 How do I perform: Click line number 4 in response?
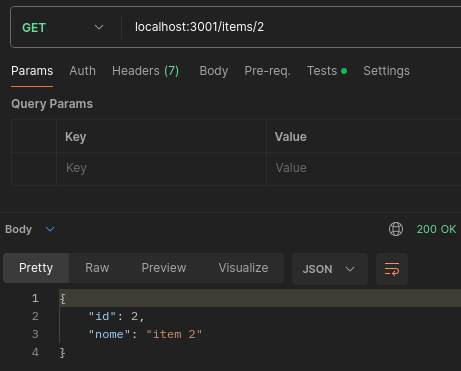[35, 352]
